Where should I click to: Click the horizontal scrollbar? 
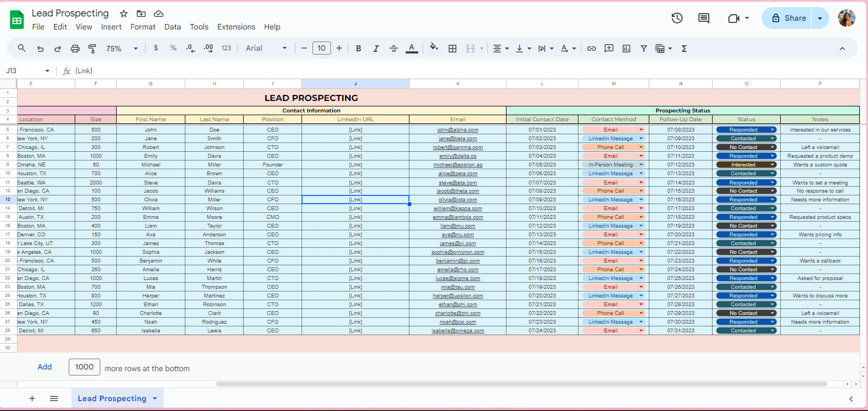coord(521,384)
